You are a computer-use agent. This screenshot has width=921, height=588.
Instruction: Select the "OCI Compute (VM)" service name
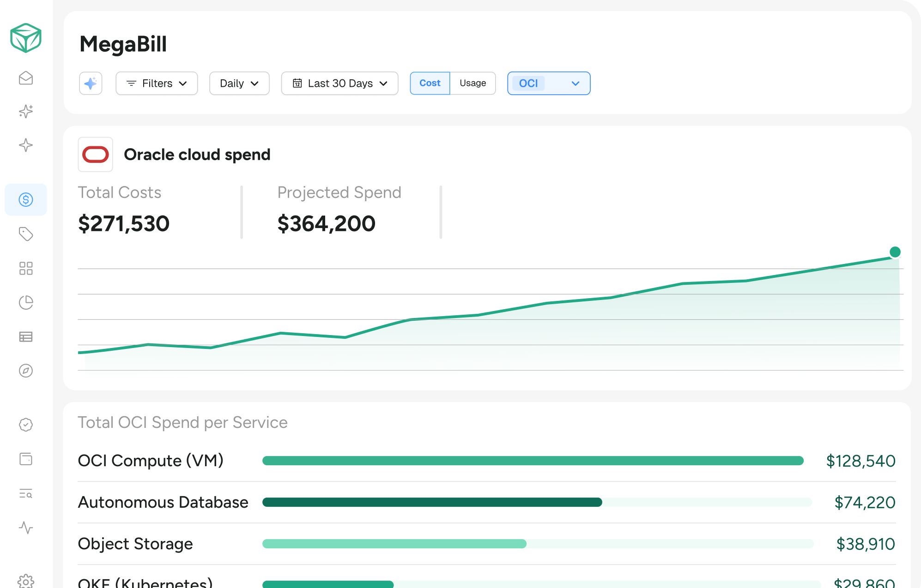click(x=151, y=461)
